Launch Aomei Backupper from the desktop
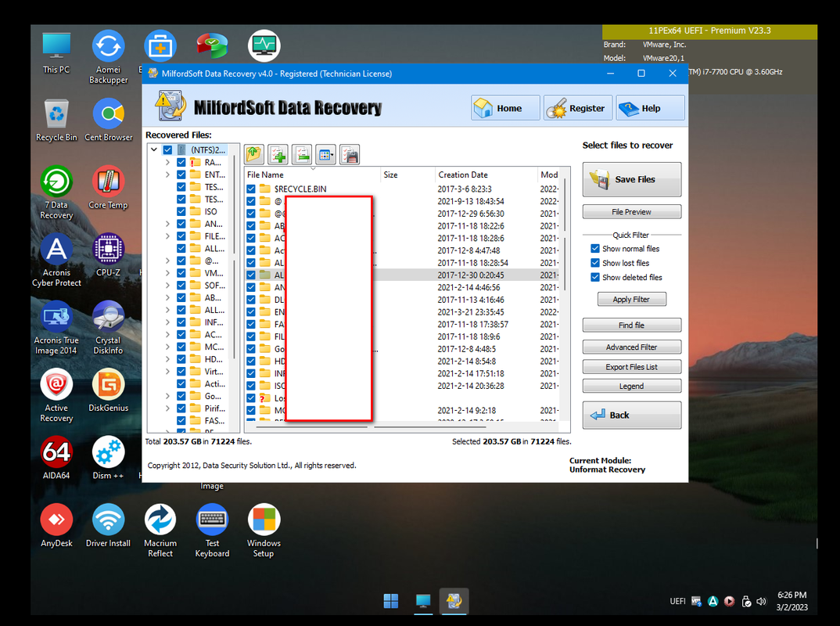Screen dimensions: 840x626 [108, 57]
